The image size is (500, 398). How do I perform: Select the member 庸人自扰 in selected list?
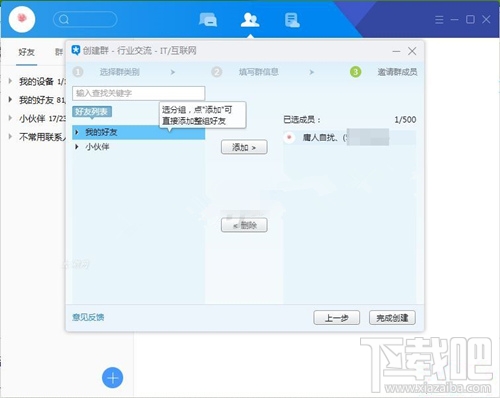(x=349, y=137)
